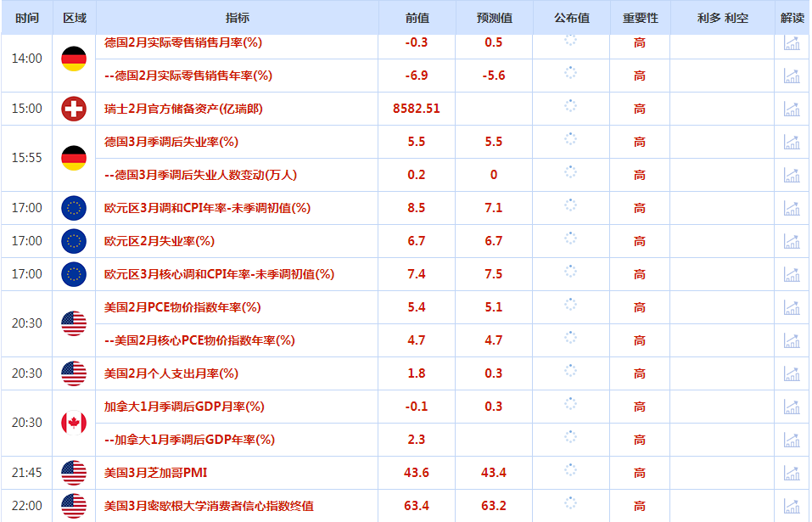
Task: Select the 21:45 time cell
Action: pyautogui.click(x=27, y=473)
